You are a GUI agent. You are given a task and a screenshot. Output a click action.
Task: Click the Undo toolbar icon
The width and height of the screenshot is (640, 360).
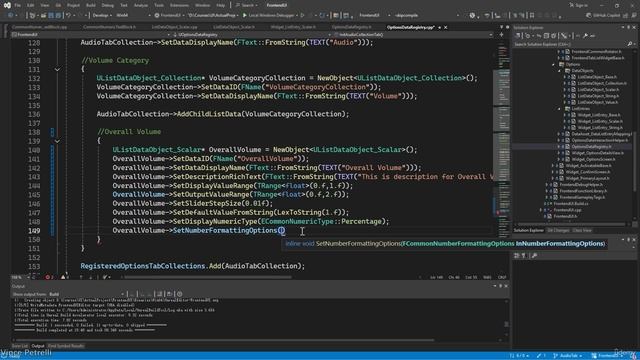pyautogui.click(x=68, y=15)
